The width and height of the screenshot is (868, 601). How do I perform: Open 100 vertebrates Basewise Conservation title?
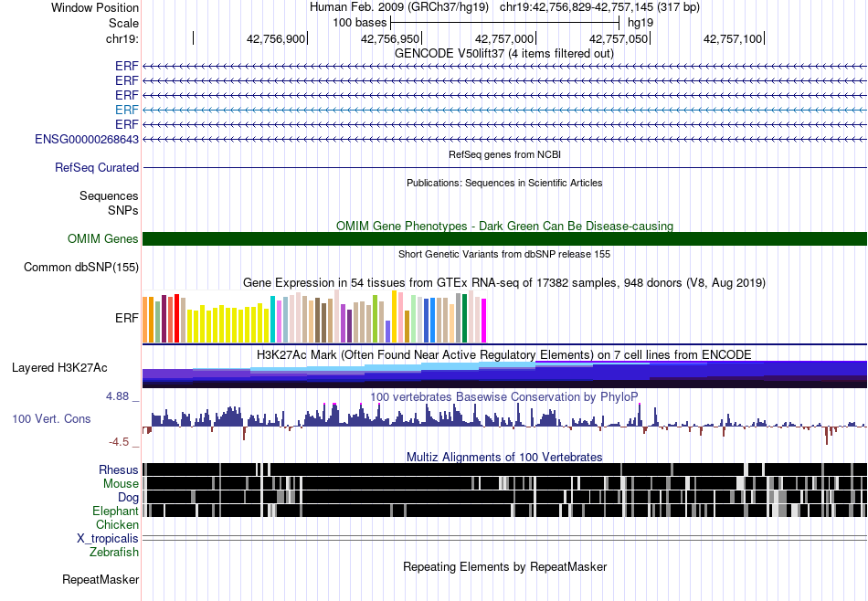(x=504, y=396)
